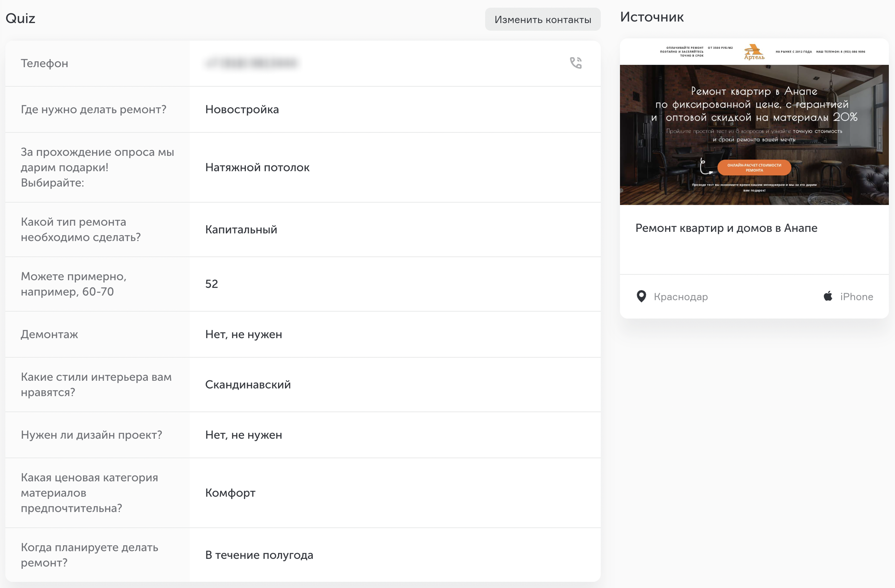The image size is (895, 588).
Task: Select the Скандинавский answer
Action: [x=248, y=385]
